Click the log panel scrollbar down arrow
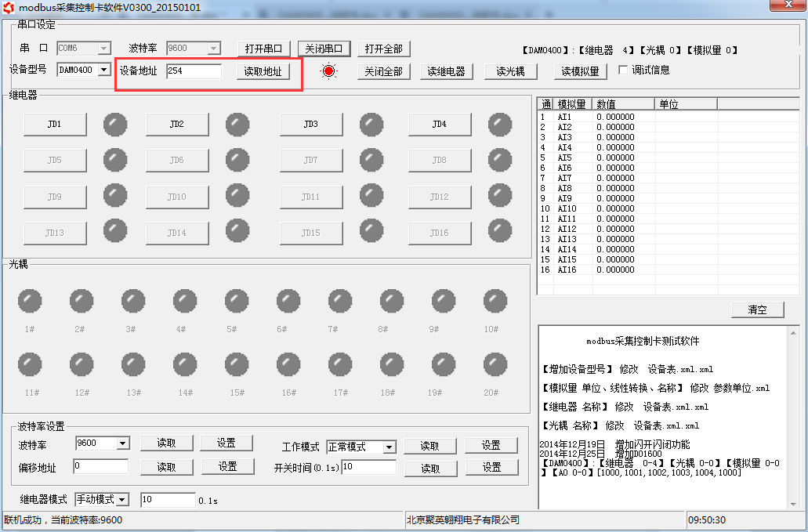808x532 pixels. (793, 505)
